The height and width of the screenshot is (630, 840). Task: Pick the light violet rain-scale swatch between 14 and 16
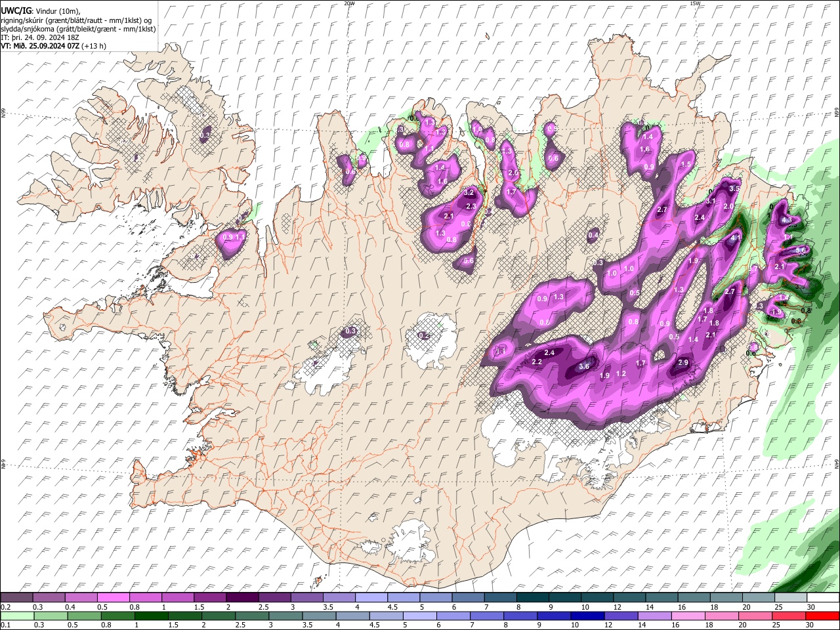click(656, 616)
